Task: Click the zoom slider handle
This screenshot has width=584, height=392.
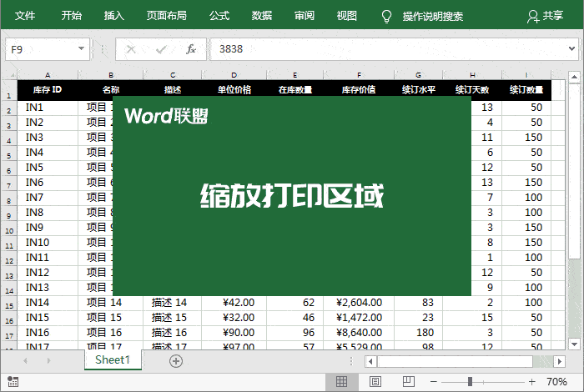Action: (470, 382)
